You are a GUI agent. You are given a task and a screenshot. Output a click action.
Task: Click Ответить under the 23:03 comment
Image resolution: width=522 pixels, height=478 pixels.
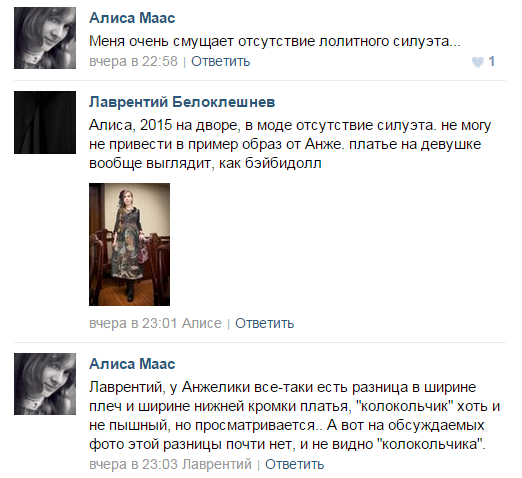click(x=294, y=464)
